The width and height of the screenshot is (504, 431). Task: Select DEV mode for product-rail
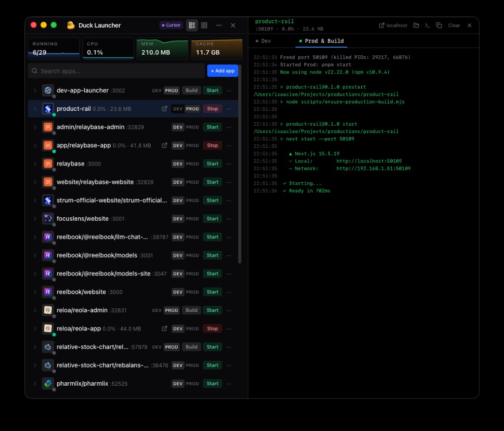coord(178,109)
